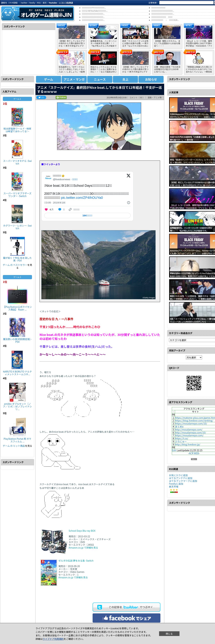Click the copy link icon in tweet
215x644 pixels.
coord(70,209)
